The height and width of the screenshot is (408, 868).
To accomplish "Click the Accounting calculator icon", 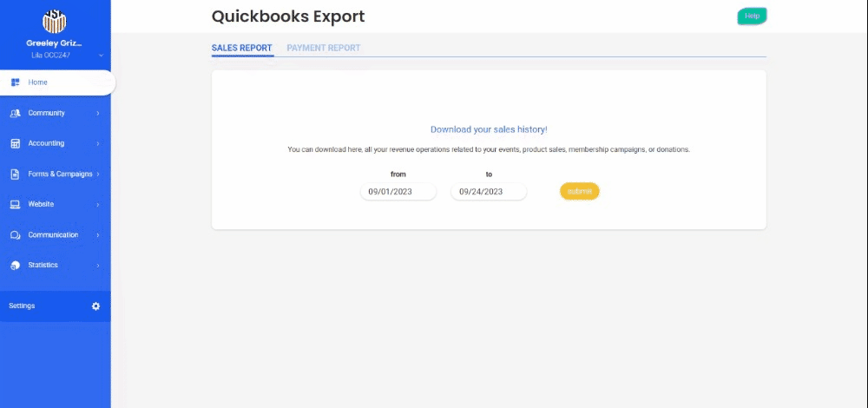I will (15, 143).
